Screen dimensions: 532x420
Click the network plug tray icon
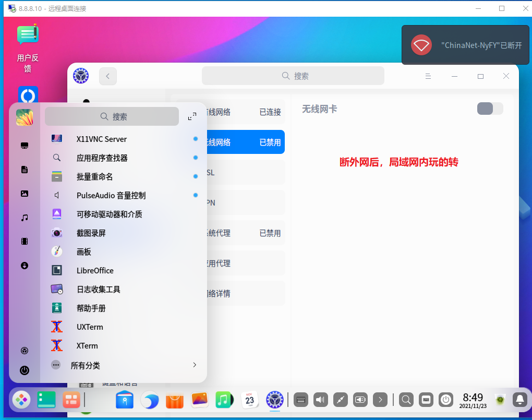(341, 400)
